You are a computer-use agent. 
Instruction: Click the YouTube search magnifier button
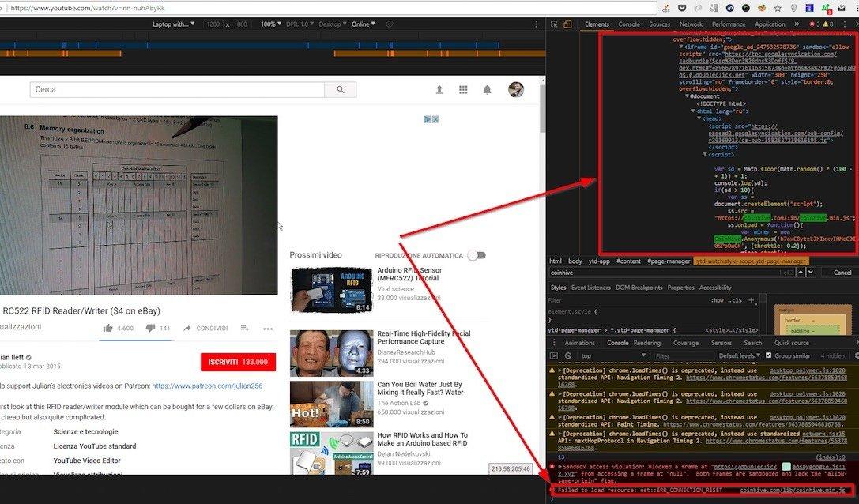pyautogui.click(x=341, y=89)
